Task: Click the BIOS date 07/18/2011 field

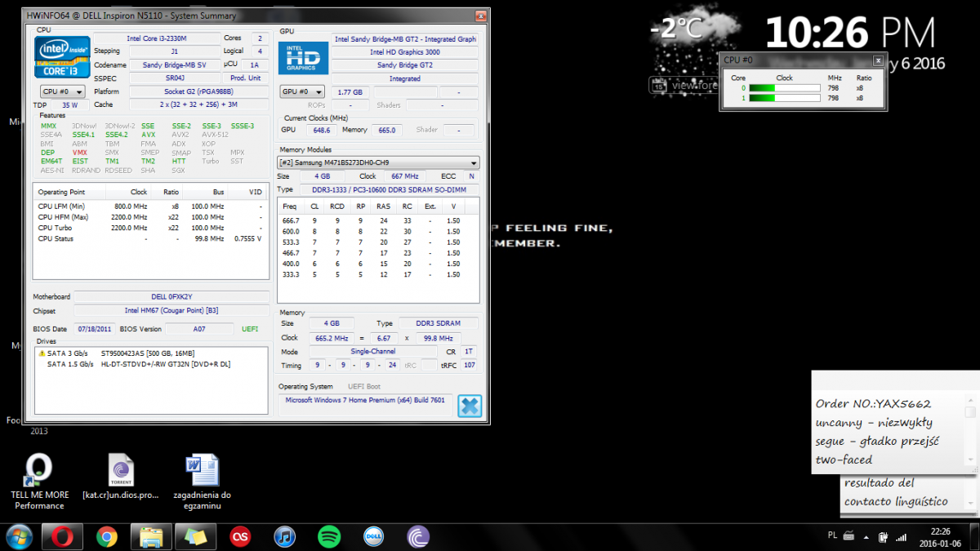Action: [93, 328]
